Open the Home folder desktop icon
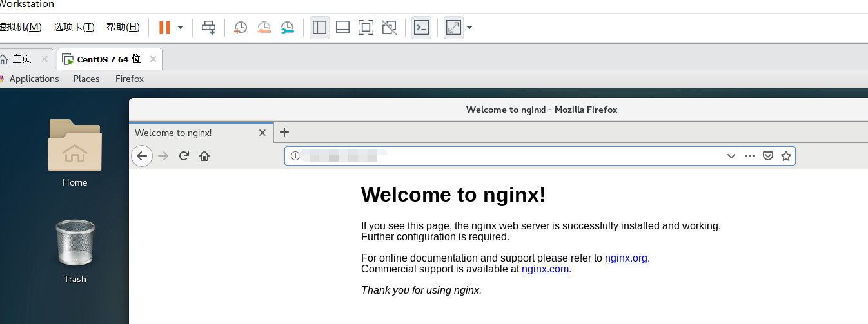Viewport: 868px width, 324px height. [75, 153]
